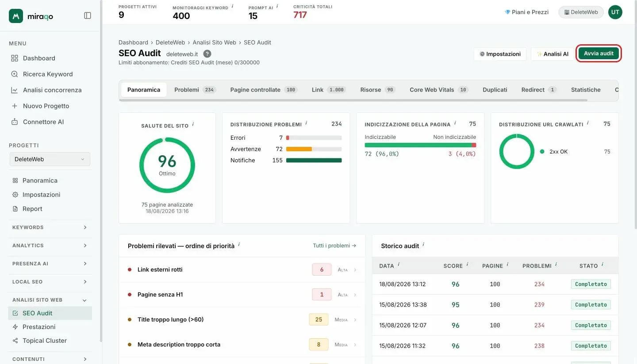Click the info icon beside Prompt AI

277,7
